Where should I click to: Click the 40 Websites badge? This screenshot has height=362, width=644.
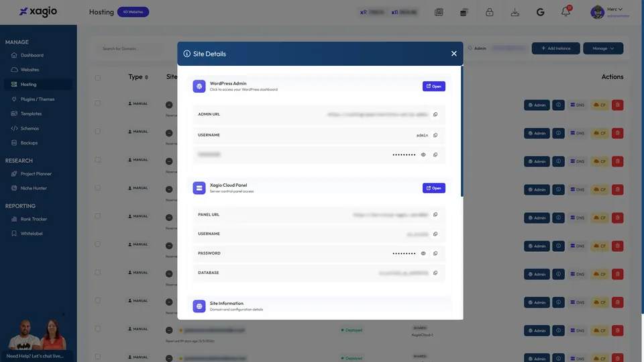point(133,12)
